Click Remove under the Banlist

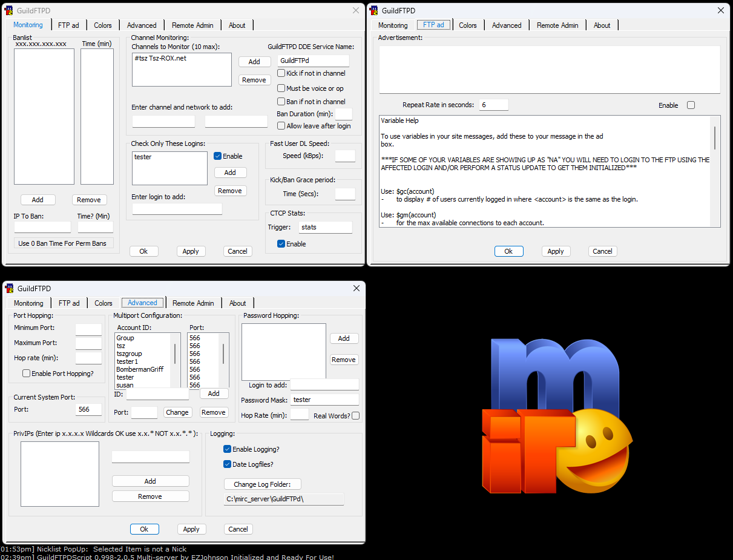pos(89,200)
